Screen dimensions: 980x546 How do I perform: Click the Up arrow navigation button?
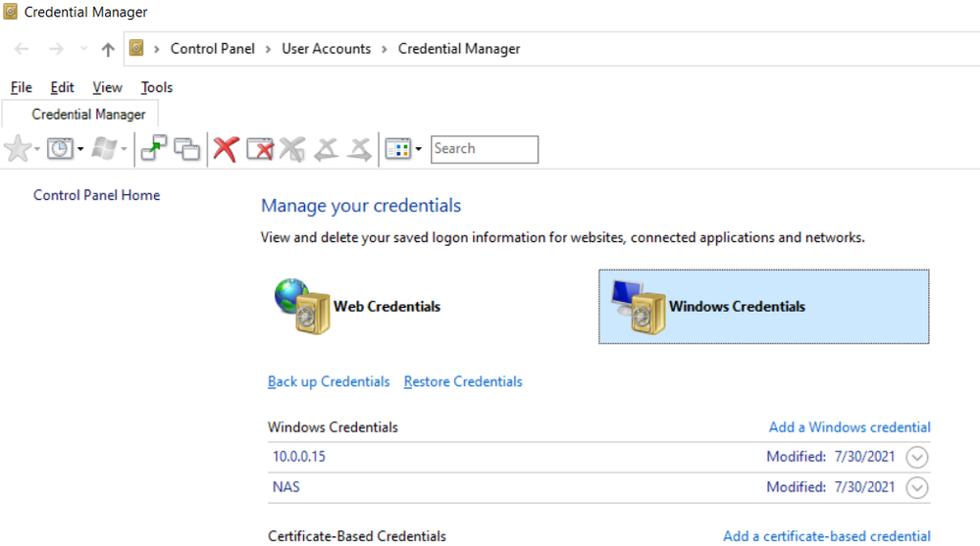click(x=108, y=49)
